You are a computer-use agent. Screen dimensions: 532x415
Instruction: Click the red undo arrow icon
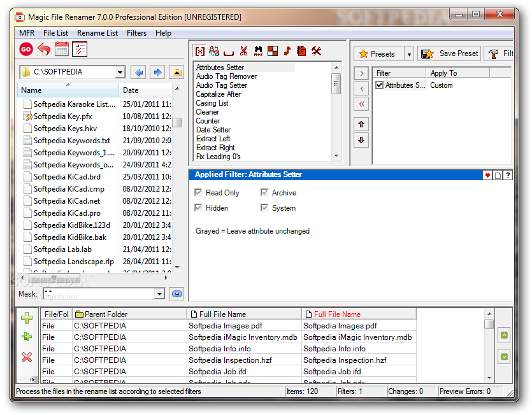pyautogui.click(x=44, y=50)
